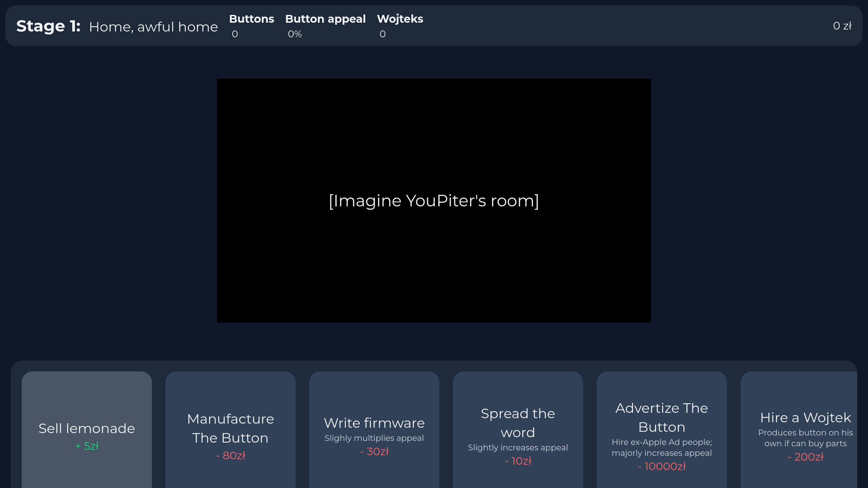Click the Imagine YouPiter's room display area
868x488 pixels.
click(434, 200)
